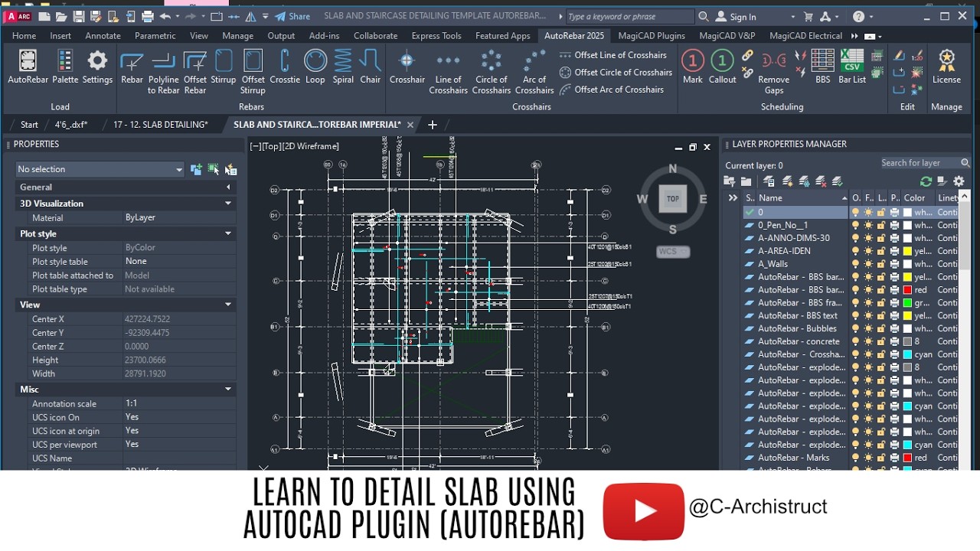This screenshot has width=980, height=551.
Task: Select the Stirrup tool
Action: (x=224, y=67)
